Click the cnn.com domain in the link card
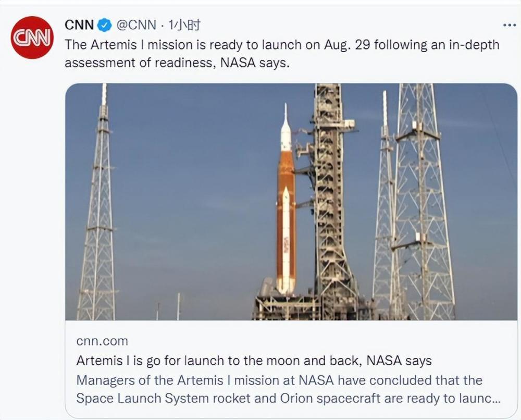This screenshot has width=521, height=420. coord(102,341)
